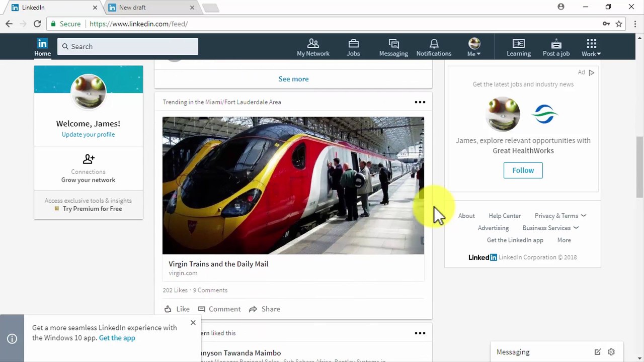Open the profile photo in the left card
The image size is (644, 362).
(88, 92)
